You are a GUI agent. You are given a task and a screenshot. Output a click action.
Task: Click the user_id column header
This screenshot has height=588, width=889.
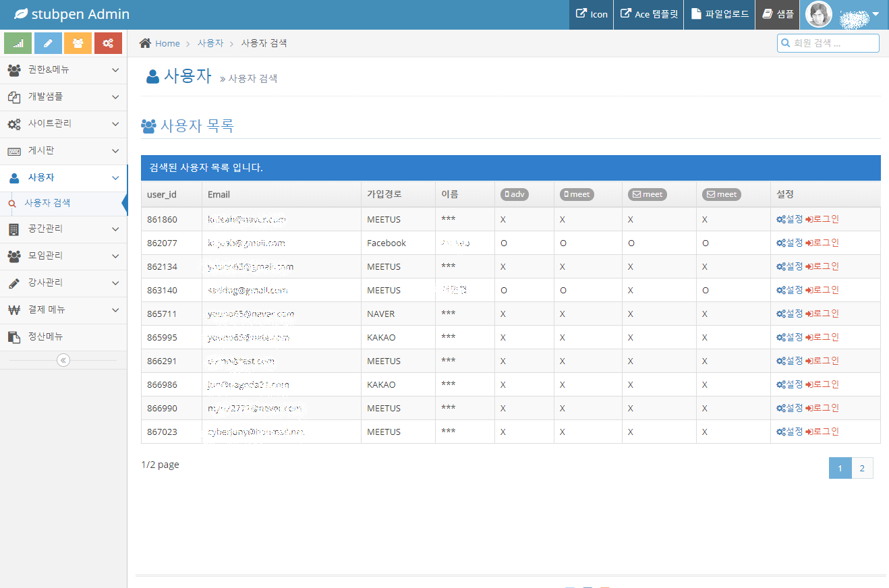coord(171,194)
